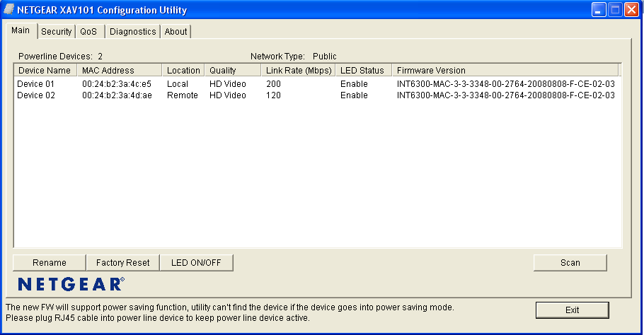The height and width of the screenshot is (335, 644).
Task: Click the LED Status column header
Action: (x=364, y=71)
